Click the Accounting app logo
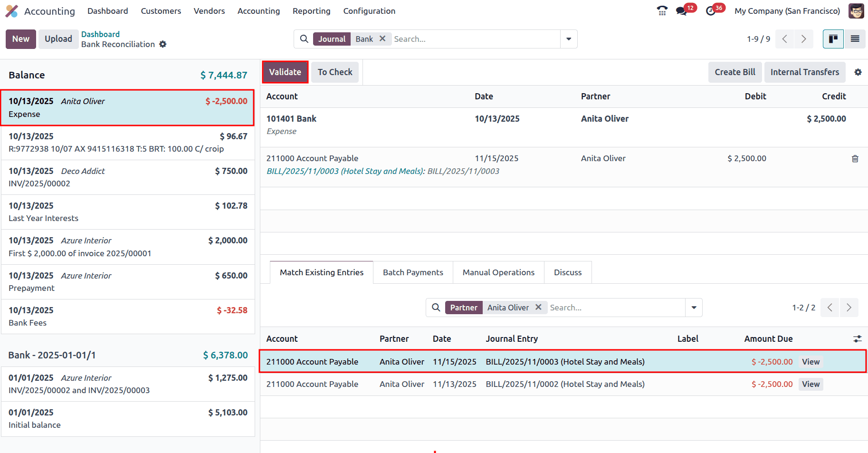Viewport: 868px width, 453px height. point(11,11)
